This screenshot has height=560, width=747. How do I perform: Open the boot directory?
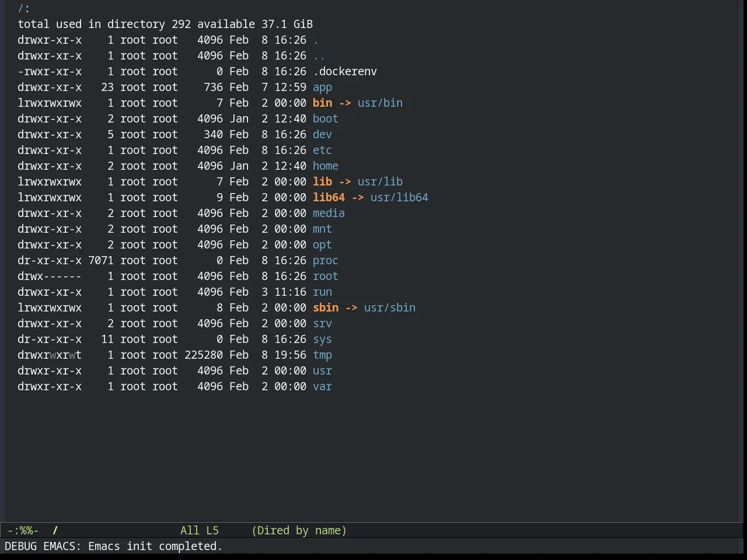click(x=326, y=119)
